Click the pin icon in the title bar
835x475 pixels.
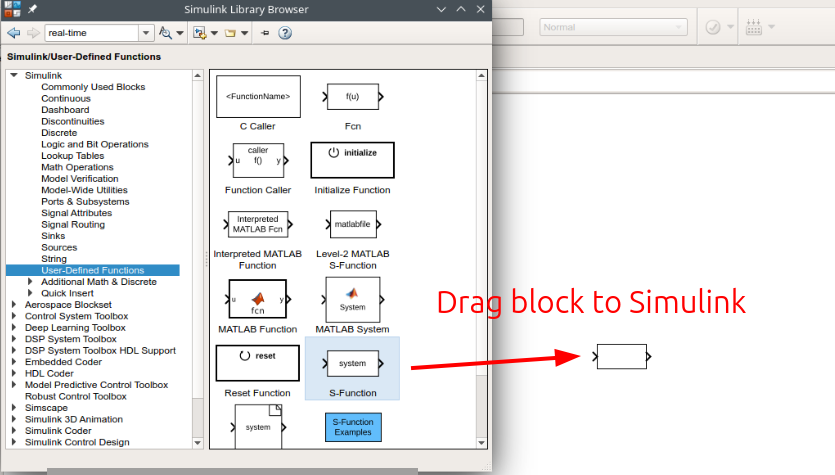(32, 9)
